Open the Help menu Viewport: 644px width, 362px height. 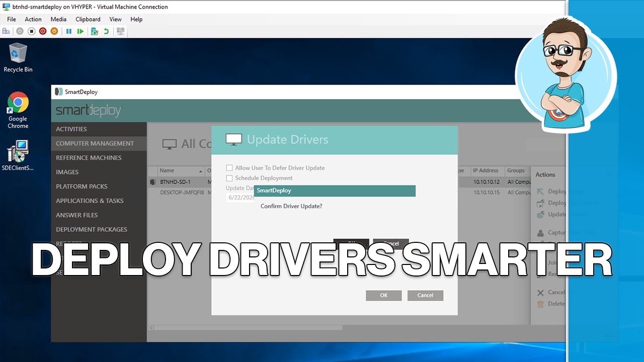136,19
